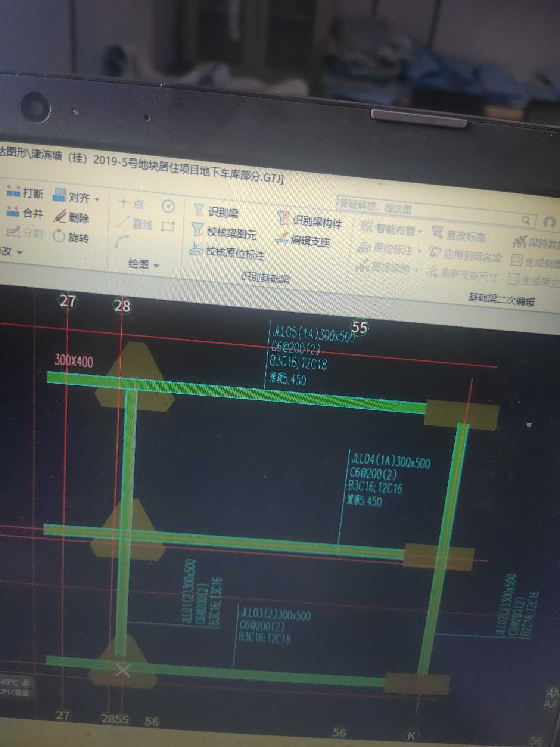Image resolution: width=560 pixels, height=747 pixels.
Task: Click axis bubble K at bottom
Action: (411, 736)
